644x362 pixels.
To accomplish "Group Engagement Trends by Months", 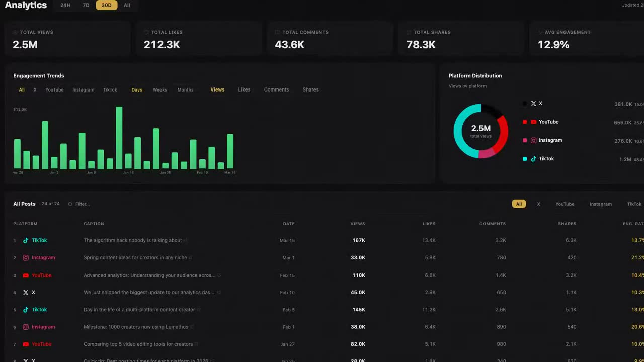I will pos(186,90).
